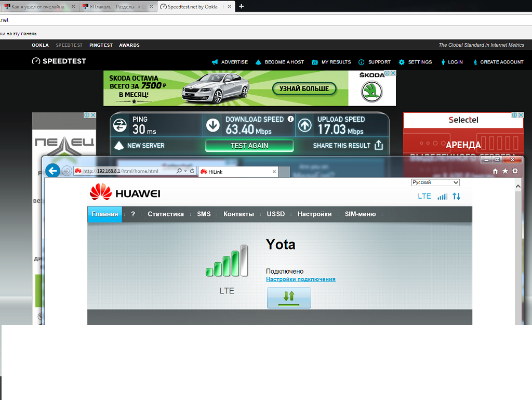The width and height of the screenshot is (532, 400).
Task: Open the SIM-меню tab
Action: [x=361, y=214]
